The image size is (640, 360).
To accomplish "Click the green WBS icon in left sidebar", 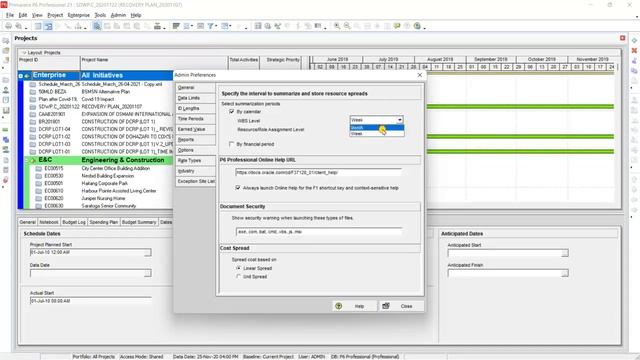I will pyautogui.click(x=6, y=130).
